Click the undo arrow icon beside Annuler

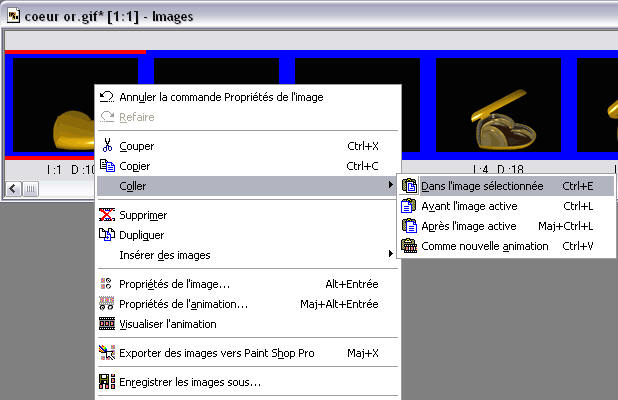coord(106,97)
